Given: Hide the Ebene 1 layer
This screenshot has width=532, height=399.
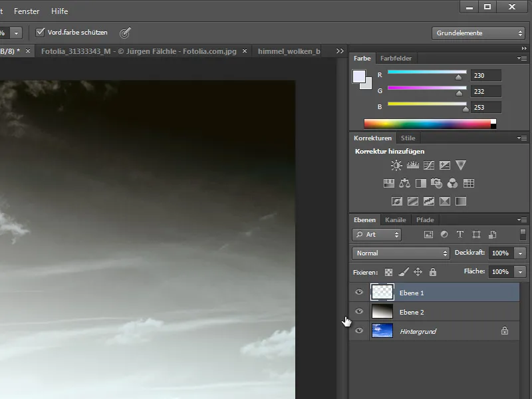Looking at the screenshot, I should 359,292.
